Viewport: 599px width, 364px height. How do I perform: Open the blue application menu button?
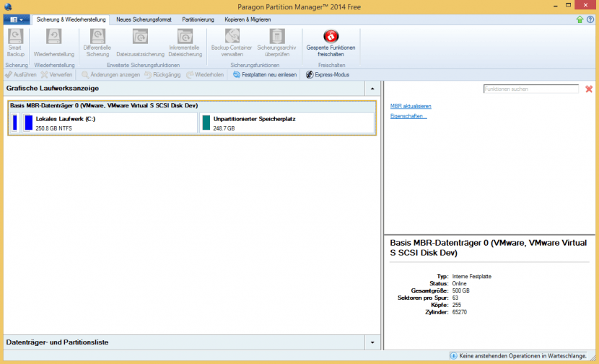point(17,19)
